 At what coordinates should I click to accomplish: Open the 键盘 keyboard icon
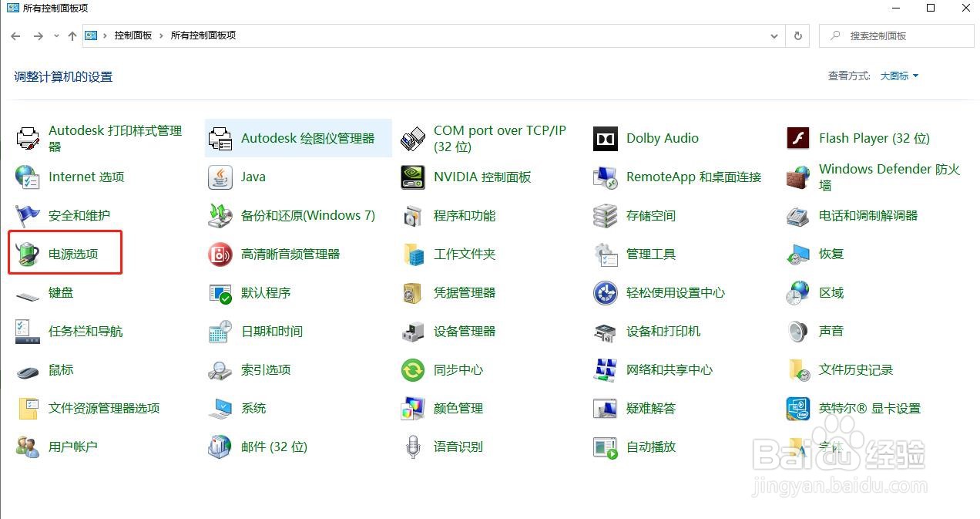(28, 296)
